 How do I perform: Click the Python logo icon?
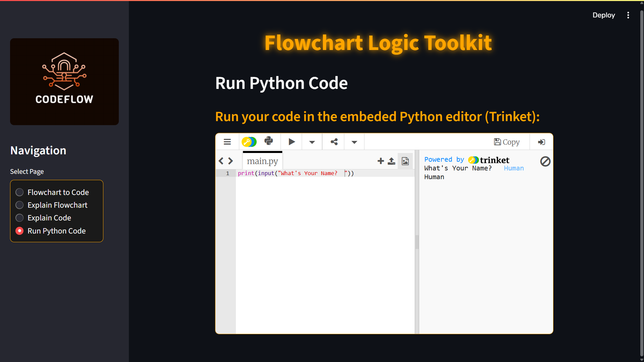(x=269, y=141)
